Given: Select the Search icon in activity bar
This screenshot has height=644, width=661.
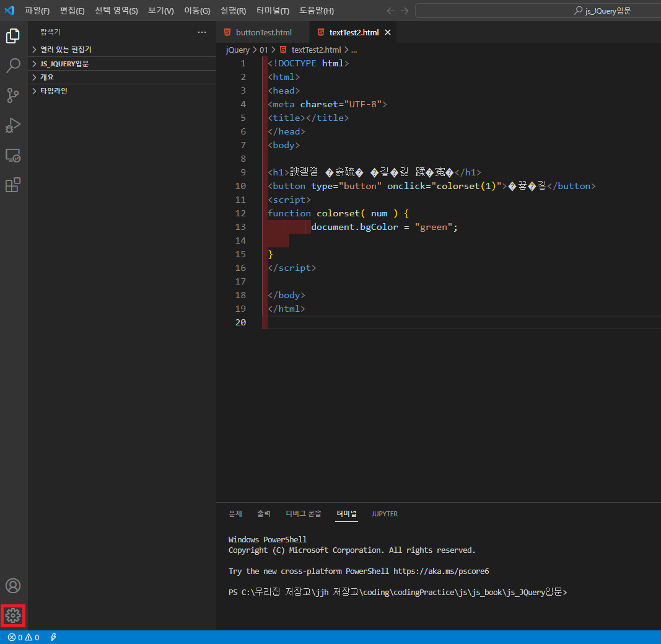Looking at the screenshot, I should pos(13,65).
